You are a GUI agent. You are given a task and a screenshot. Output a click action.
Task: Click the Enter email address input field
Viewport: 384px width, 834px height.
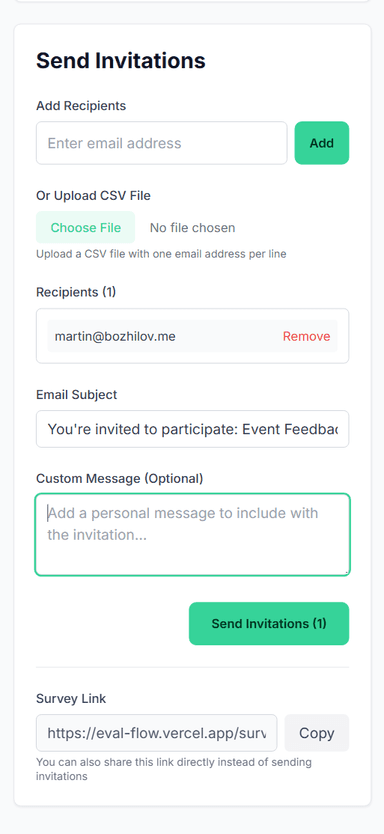click(162, 143)
